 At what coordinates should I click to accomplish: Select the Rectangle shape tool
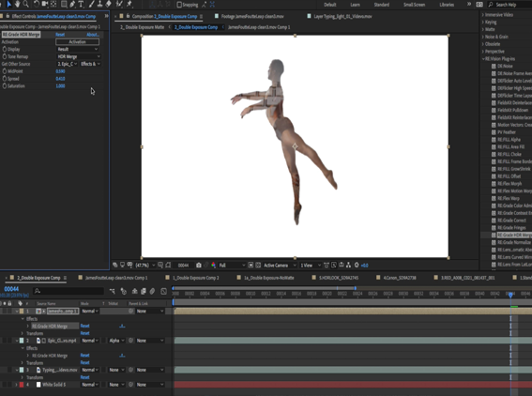[x=64, y=4]
